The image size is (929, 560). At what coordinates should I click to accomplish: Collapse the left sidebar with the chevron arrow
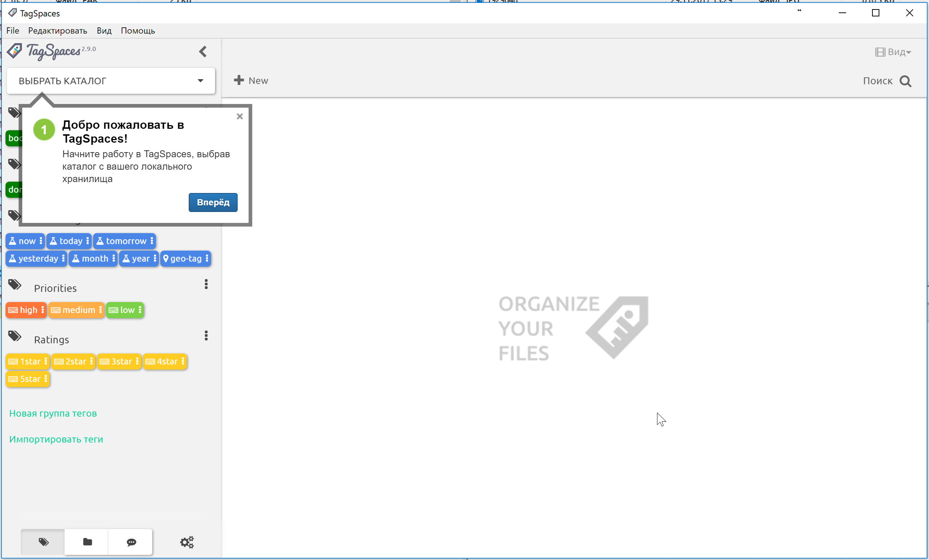[x=203, y=52]
